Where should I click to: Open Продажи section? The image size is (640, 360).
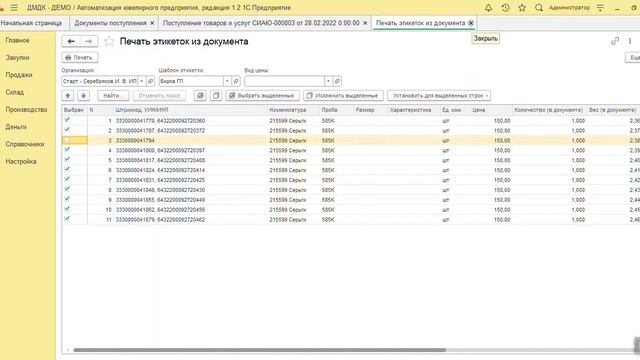[19, 75]
